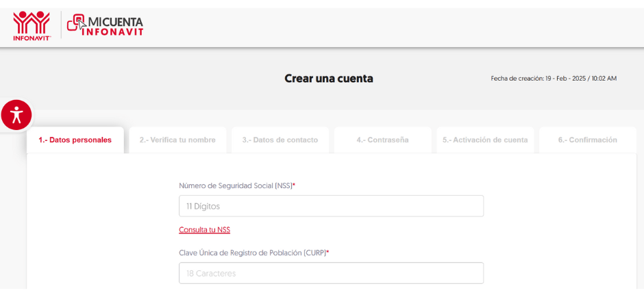This screenshot has width=644, height=297.
Task: Click the Fecha de creación date text
Action: point(554,78)
